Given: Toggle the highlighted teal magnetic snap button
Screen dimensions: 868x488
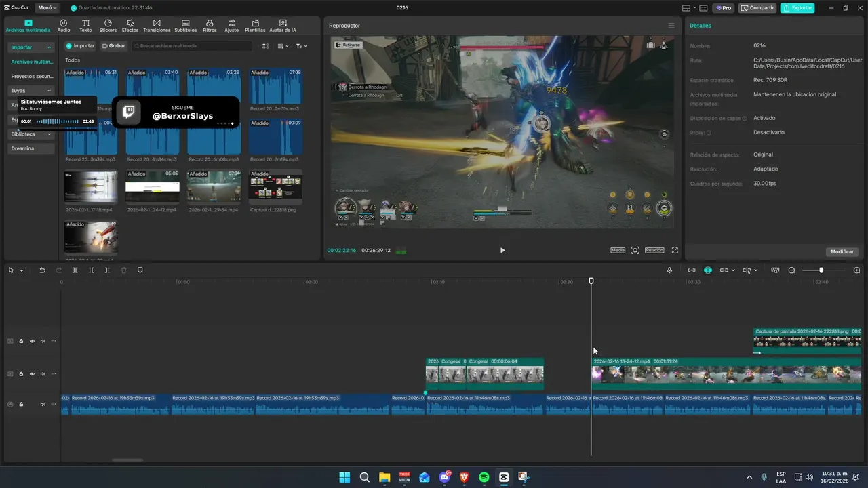Looking at the screenshot, I should pyautogui.click(x=707, y=270).
